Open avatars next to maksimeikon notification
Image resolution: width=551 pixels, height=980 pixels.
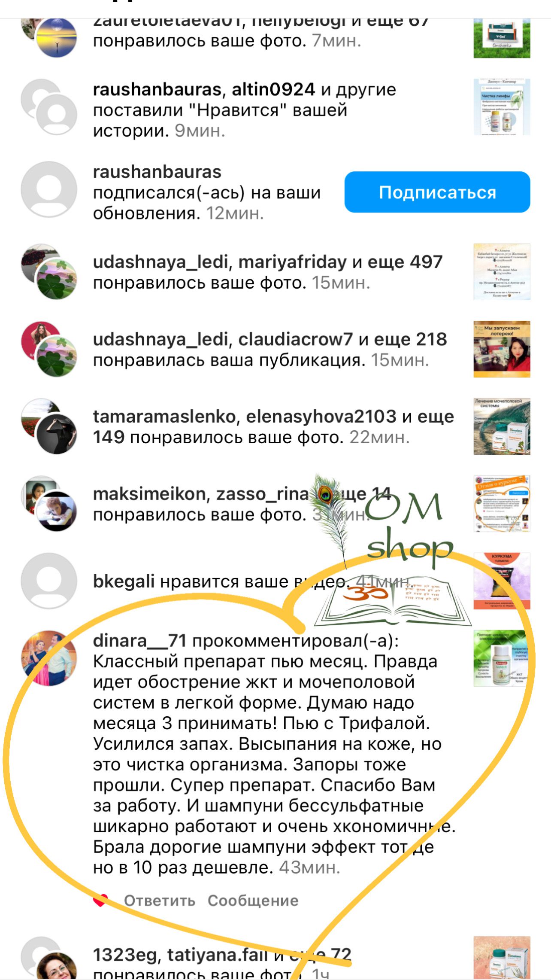tap(49, 504)
